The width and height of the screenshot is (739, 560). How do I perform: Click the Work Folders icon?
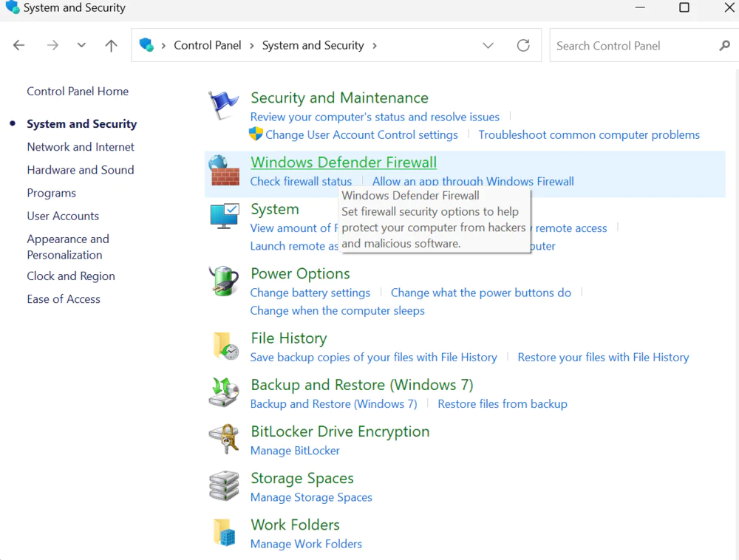[224, 532]
